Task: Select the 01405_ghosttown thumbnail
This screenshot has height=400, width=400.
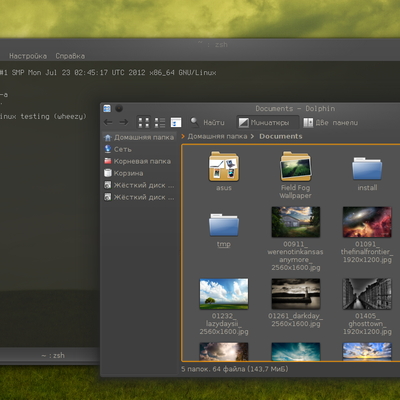Action: tap(367, 294)
